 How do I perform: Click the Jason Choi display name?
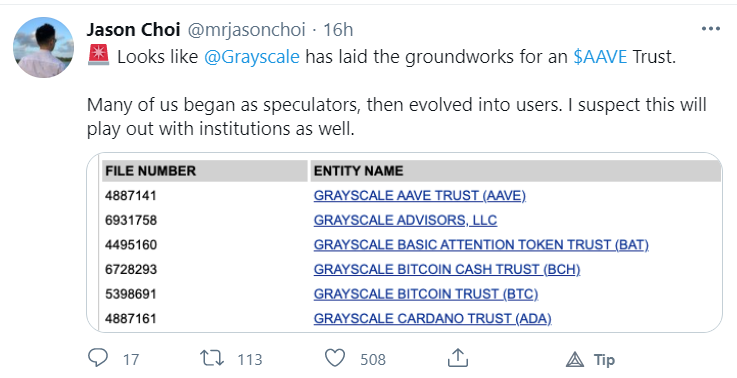pos(133,30)
